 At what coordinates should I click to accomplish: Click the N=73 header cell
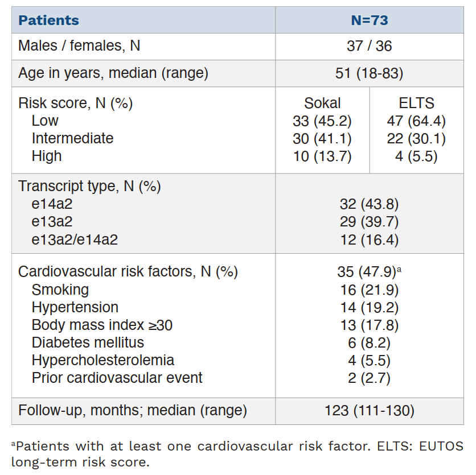click(x=370, y=20)
